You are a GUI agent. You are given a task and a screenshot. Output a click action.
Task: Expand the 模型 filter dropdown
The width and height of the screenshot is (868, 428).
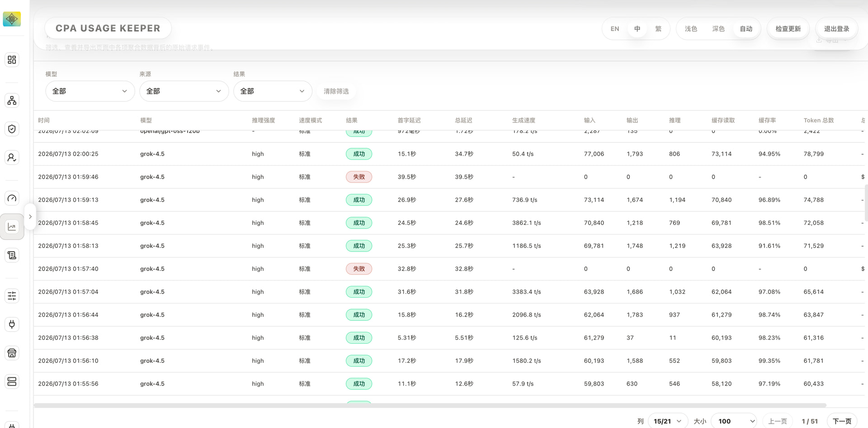(x=90, y=91)
